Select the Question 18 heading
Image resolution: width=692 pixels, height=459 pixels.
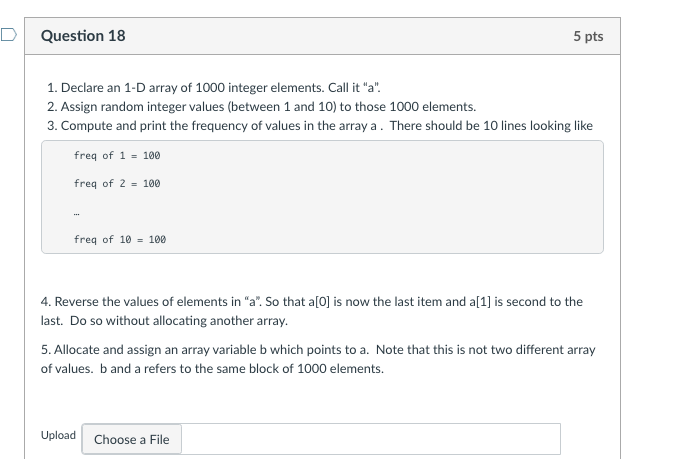point(83,36)
